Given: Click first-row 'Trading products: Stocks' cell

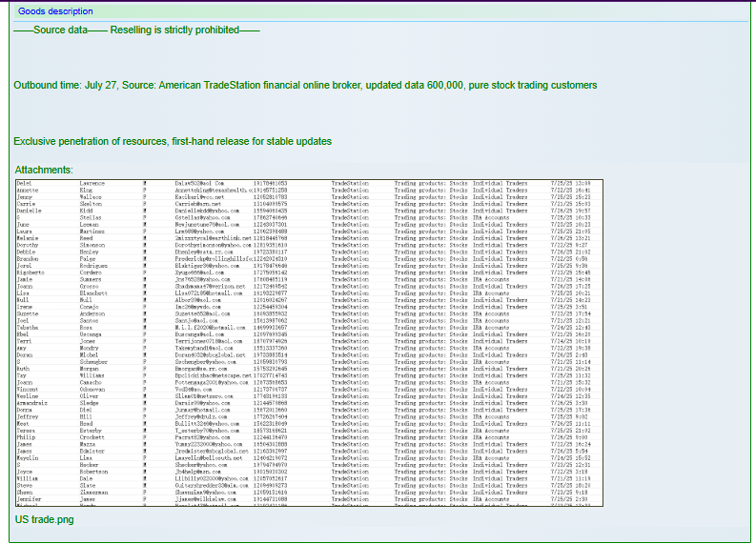Looking at the screenshot, I should click(431, 182).
